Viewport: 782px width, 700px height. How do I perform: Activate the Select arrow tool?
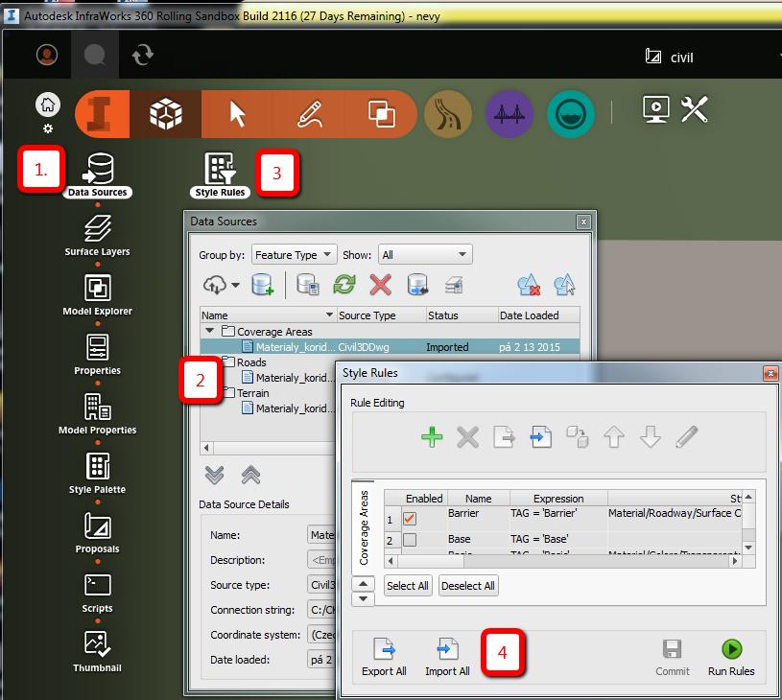[x=237, y=114]
